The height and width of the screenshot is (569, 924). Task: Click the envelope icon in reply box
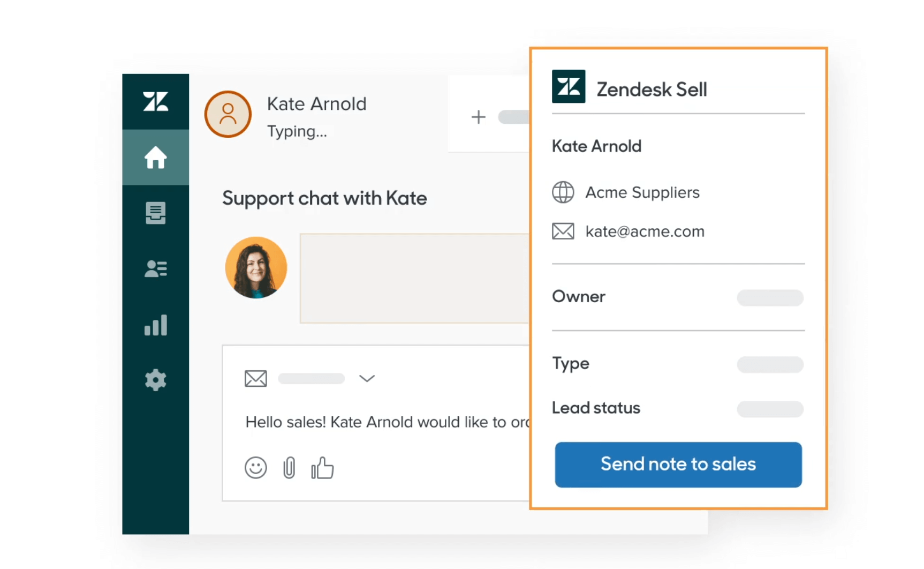(x=256, y=378)
